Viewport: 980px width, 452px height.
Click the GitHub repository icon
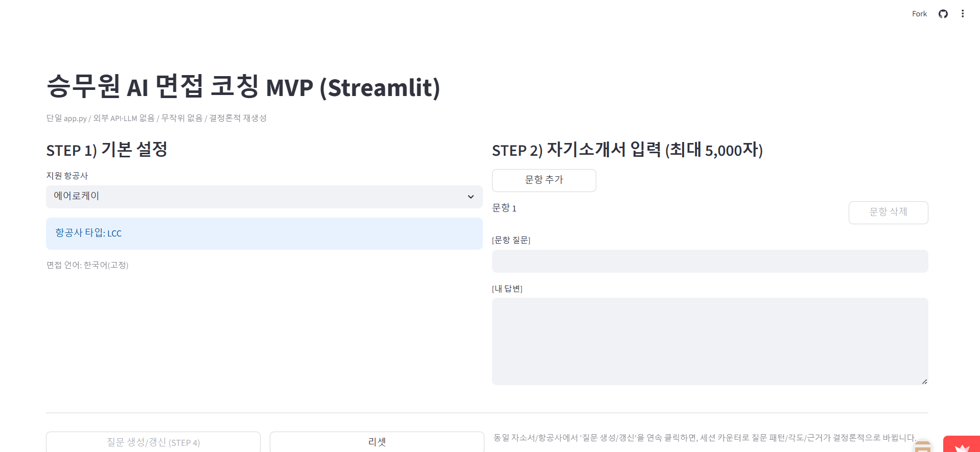click(943, 14)
